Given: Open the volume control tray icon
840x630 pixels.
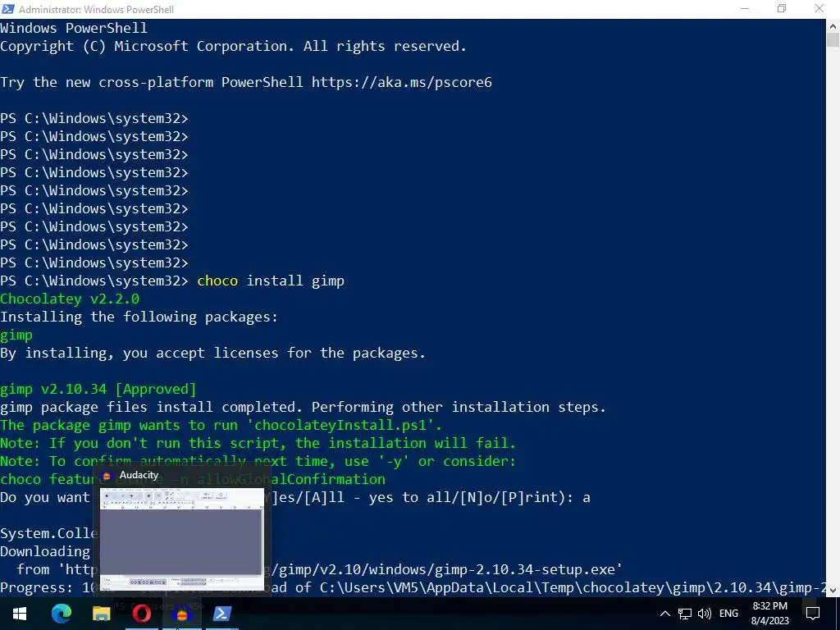Looking at the screenshot, I should tap(705, 614).
